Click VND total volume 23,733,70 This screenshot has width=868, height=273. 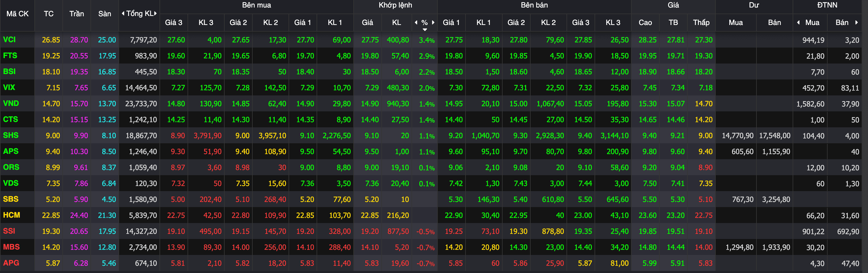click(141, 104)
